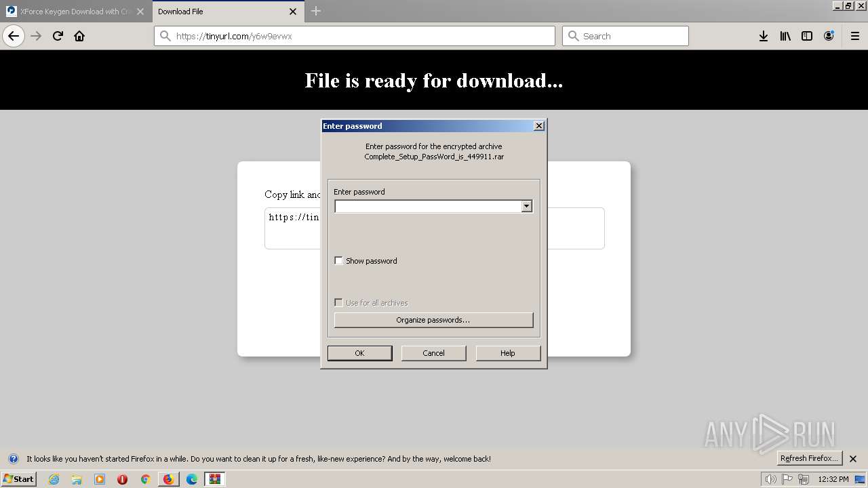Confirm password with OK button
Screen dimensions: 868x488
pyautogui.click(x=359, y=353)
